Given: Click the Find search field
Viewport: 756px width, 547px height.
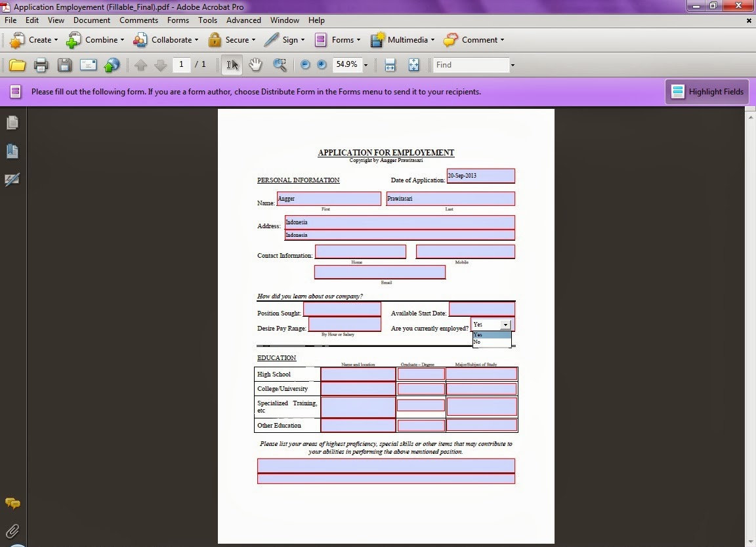Looking at the screenshot, I should coord(471,64).
